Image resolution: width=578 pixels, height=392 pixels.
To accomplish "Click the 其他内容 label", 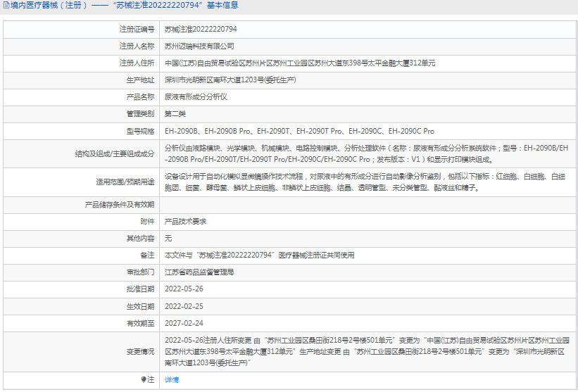I will click(140, 239).
